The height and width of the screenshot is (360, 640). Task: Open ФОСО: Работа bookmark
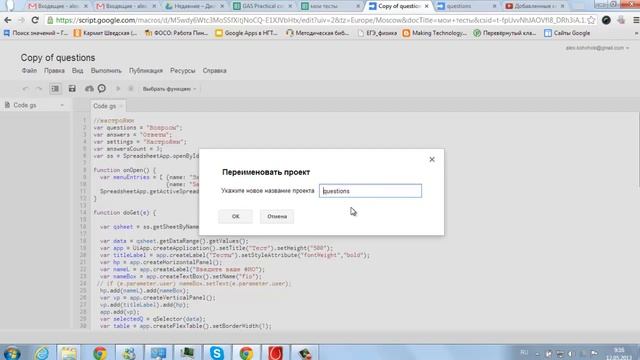pyautogui.click(x=177, y=33)
